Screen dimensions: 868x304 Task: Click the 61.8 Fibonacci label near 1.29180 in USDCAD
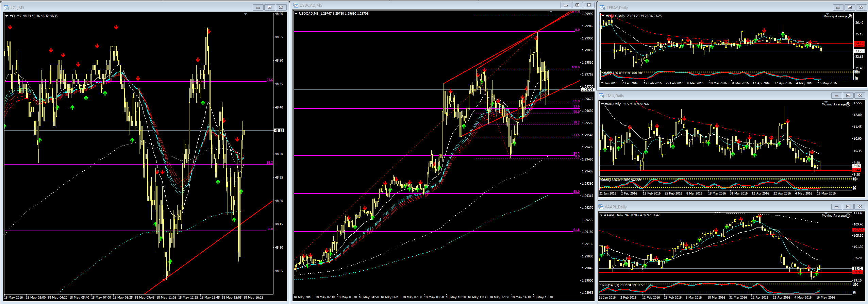point(576,230)
